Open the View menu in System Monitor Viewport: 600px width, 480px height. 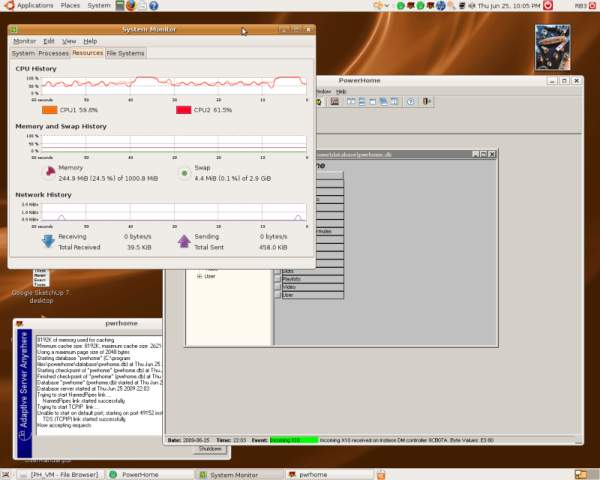68,41
